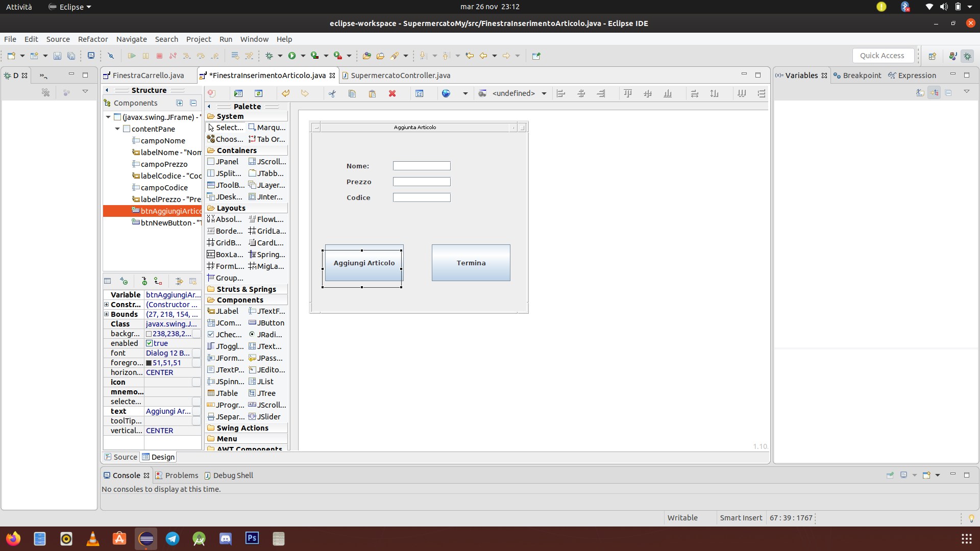Expand the Containers palette section
The width and height of the screenshot is (980, 551).
[x=236, y=149]
